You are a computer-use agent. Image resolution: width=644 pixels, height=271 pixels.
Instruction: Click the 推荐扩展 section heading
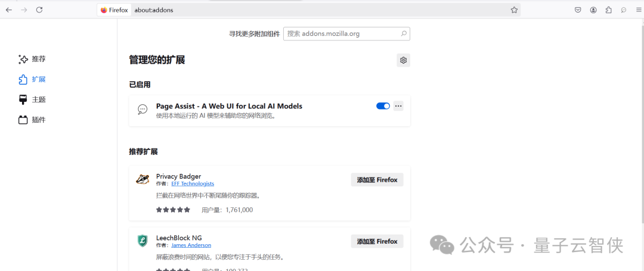tap(143, 152)
